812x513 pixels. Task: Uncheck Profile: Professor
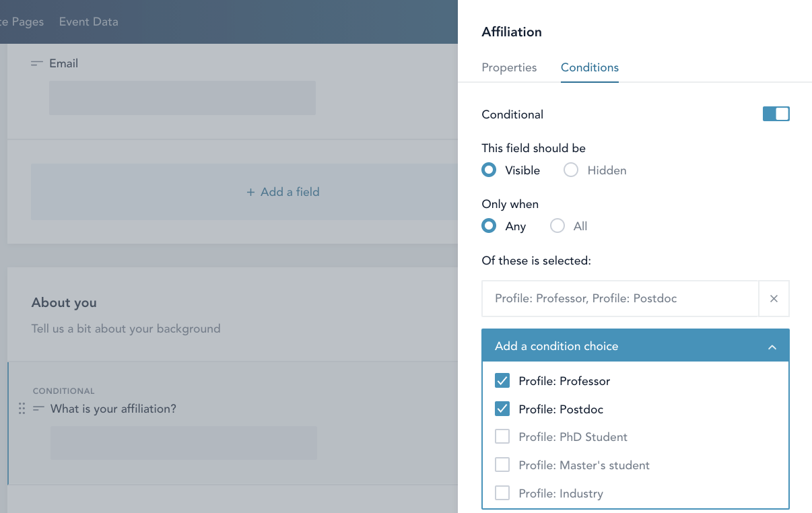pyautogui.click(x=502, y=380)
